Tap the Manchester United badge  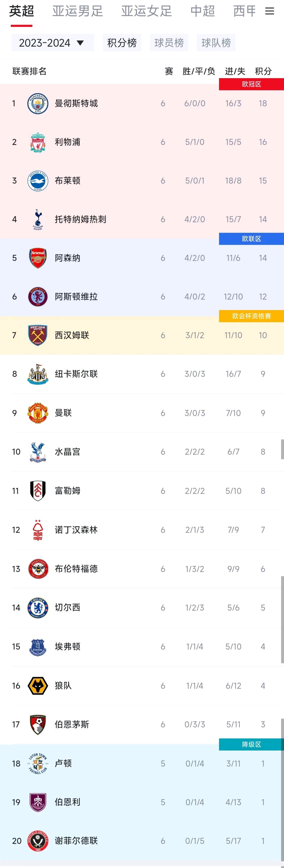click(38, 413)
